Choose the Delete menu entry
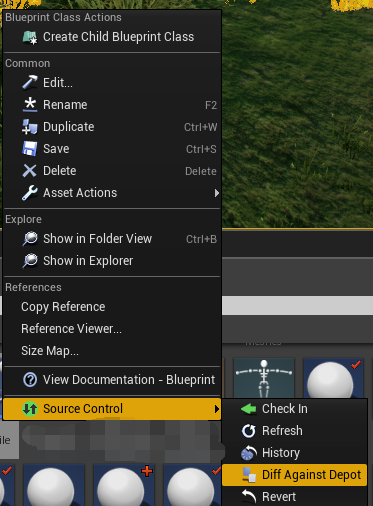The image size is (373, 506). (112, 171)
